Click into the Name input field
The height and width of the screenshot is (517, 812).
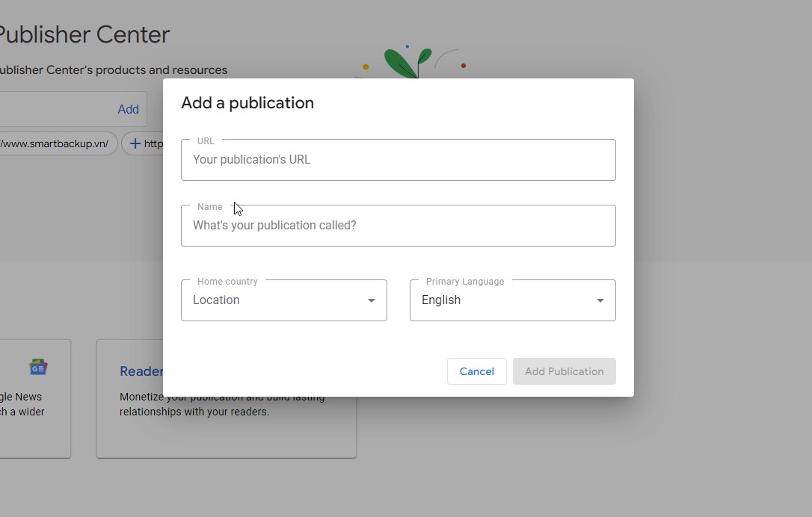pyautogui.click(x=399, y=225)
